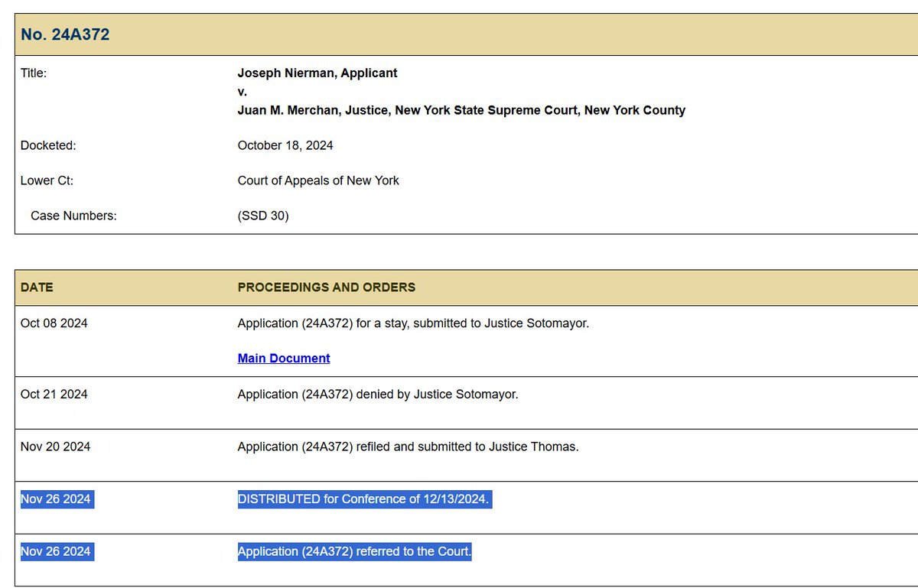Click the PROCEEDINGS AND ORDERS column header
This screenshot has width=918, height=588.
[x=327, y=288]
